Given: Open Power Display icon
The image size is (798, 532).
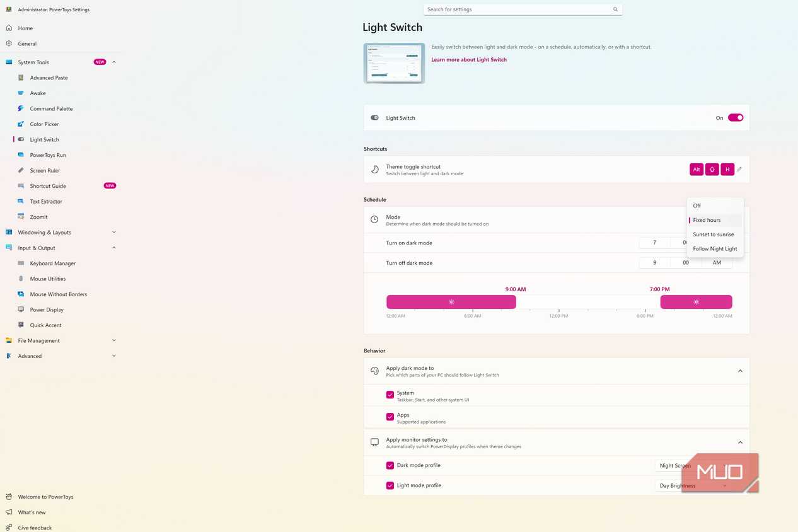Looking at the screenshot, I should 21,309.
